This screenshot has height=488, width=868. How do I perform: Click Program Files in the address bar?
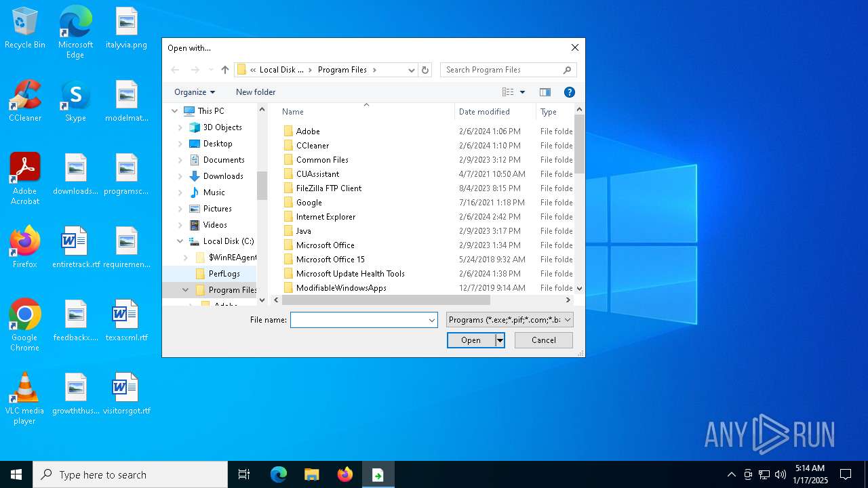click(342, 70)
